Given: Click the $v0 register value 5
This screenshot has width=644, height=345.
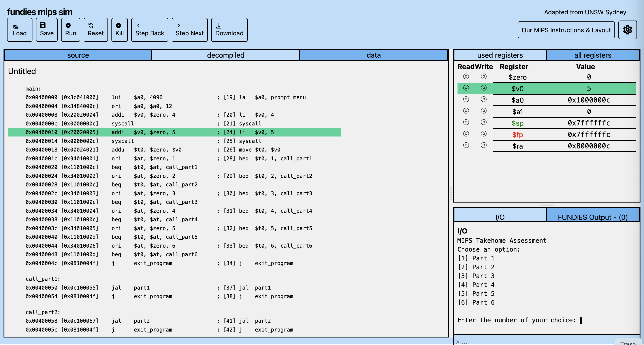Looking at the screenshot, I should click(589, 89).
